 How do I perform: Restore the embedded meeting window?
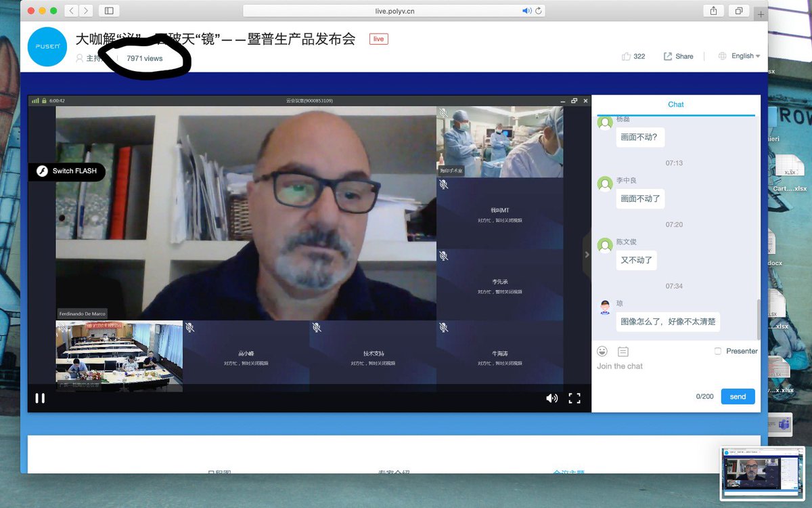pyautogui.click(x=574, y=101)
